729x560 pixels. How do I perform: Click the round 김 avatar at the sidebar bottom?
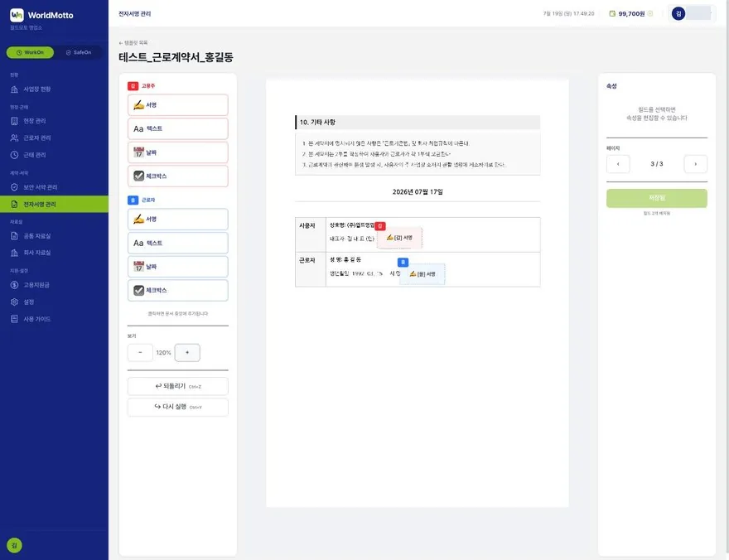pyautogui.click(x=14, y=545)
